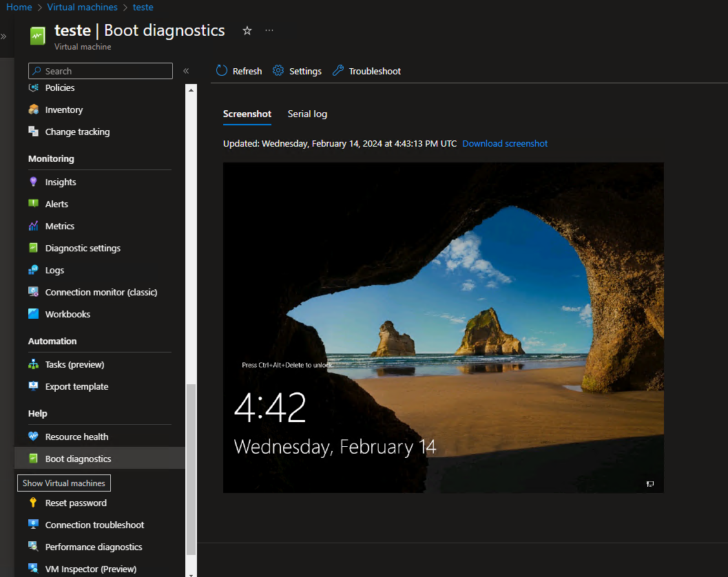Click sidebar scrollbar down arrow
This screenshot has width=728, height=577.
point(191,574)
